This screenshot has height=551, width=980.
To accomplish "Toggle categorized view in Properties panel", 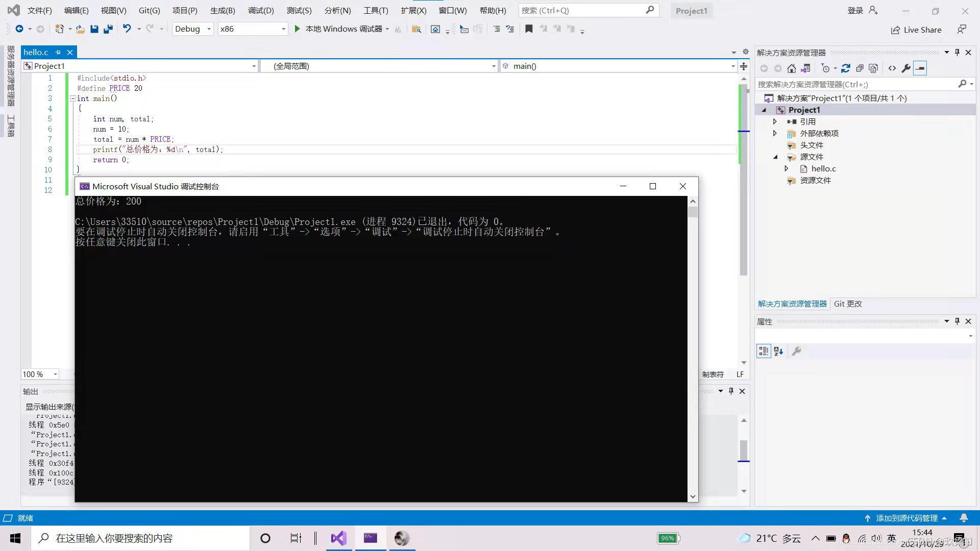I will pyautogui.click(x=764, y=351).
